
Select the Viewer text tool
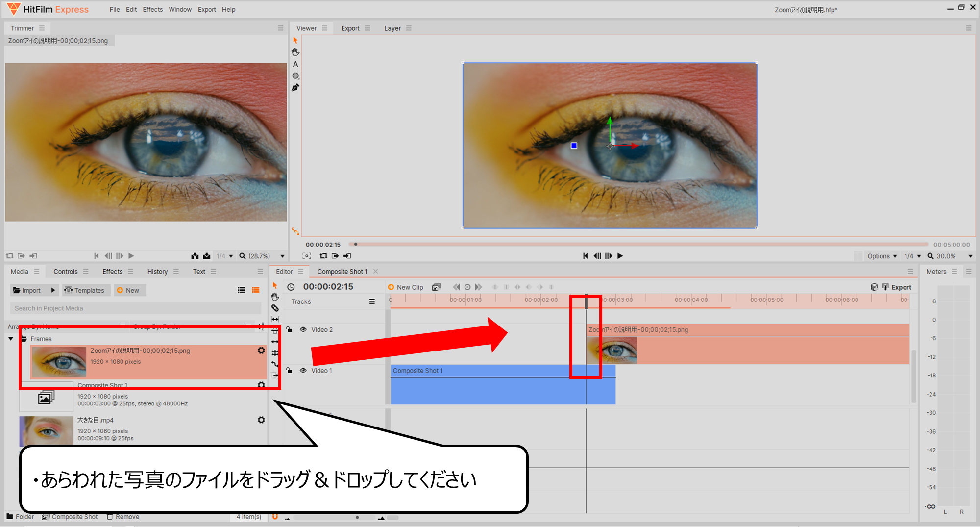point(295,64)
